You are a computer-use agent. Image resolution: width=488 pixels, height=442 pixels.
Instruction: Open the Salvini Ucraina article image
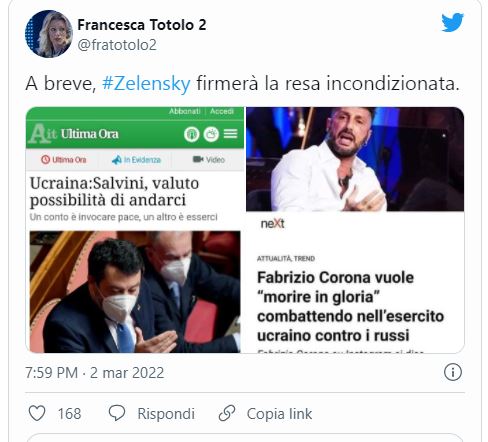coord(135,292)
